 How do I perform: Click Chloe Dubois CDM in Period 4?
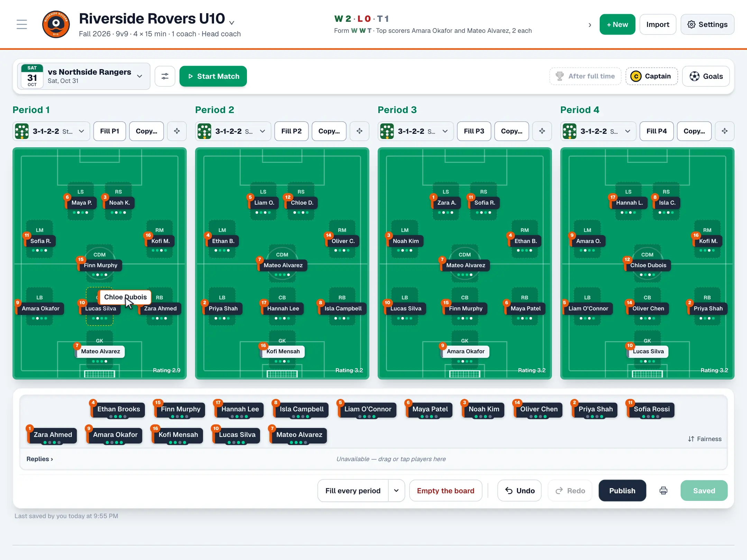tap(647, 265)
